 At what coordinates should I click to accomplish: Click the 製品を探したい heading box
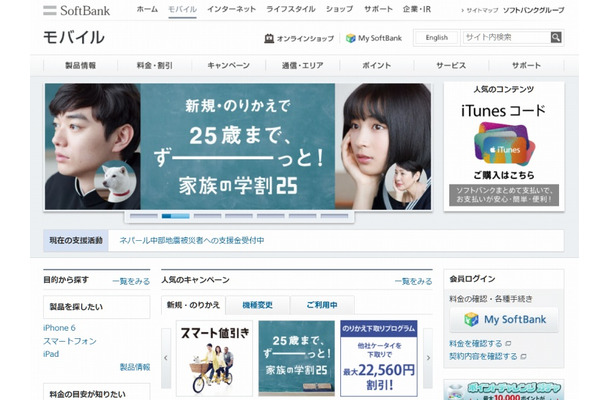point(96,307)
